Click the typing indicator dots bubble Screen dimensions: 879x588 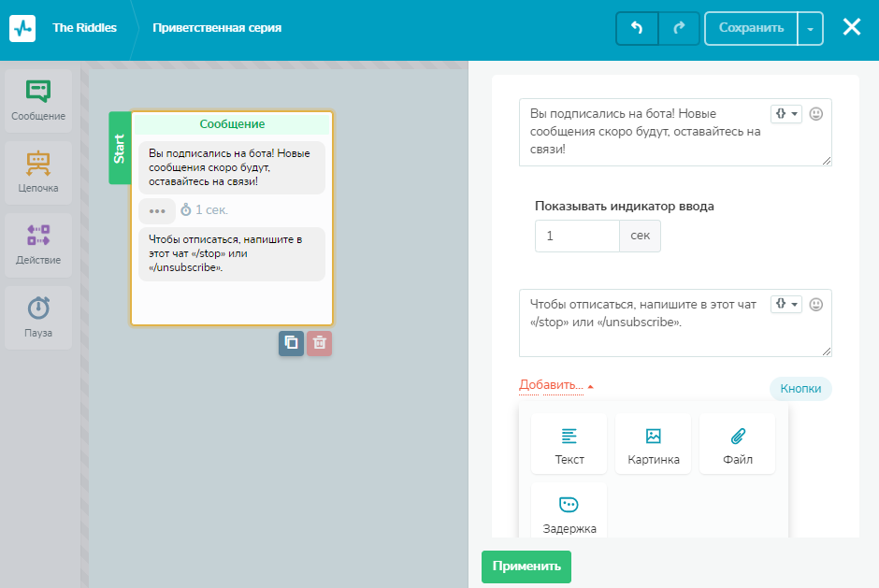pyautogui.click(x=157, y=210)
